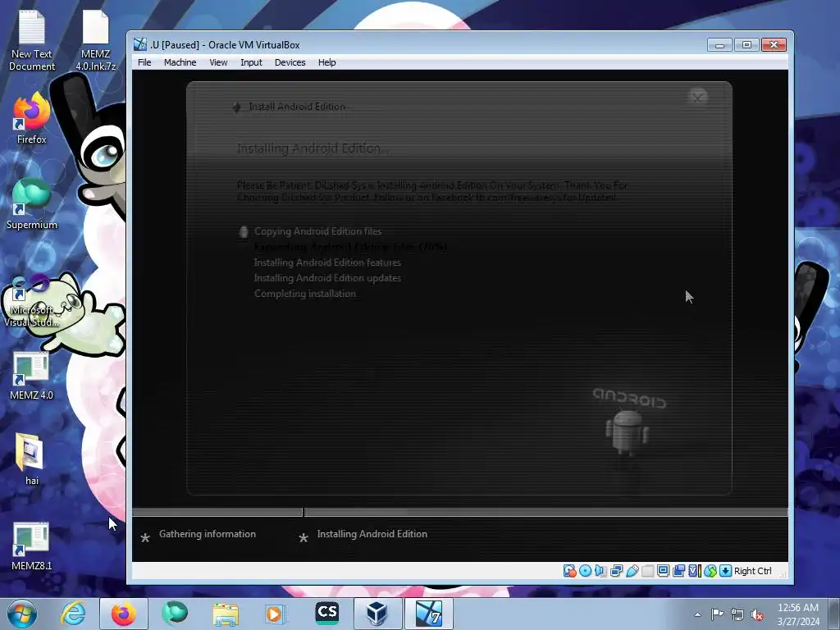Click the Action Center flag tray icon
This screenshot has height=630, width=840.
717,614
